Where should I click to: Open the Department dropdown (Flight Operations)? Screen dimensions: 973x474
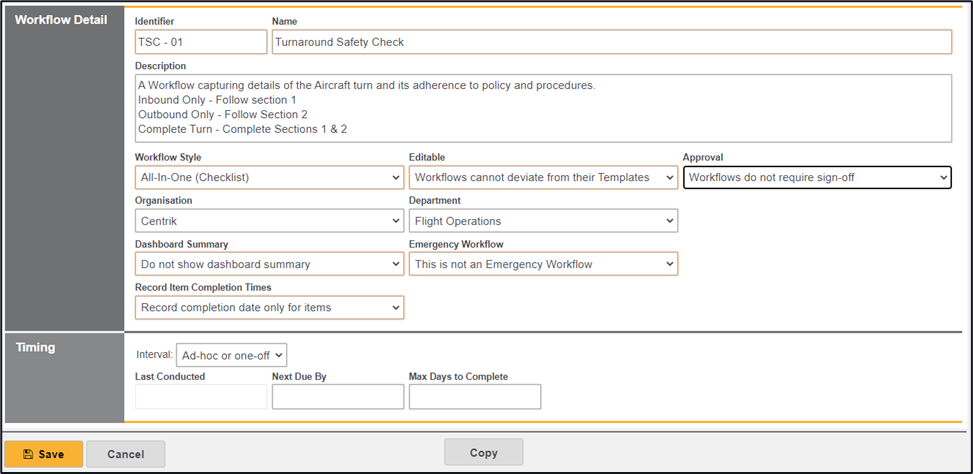pyautogui.click(x=543, y=221)
